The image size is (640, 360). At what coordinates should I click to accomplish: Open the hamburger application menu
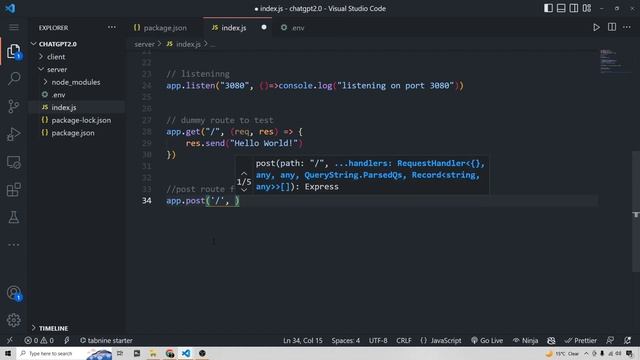pos(13,27)
